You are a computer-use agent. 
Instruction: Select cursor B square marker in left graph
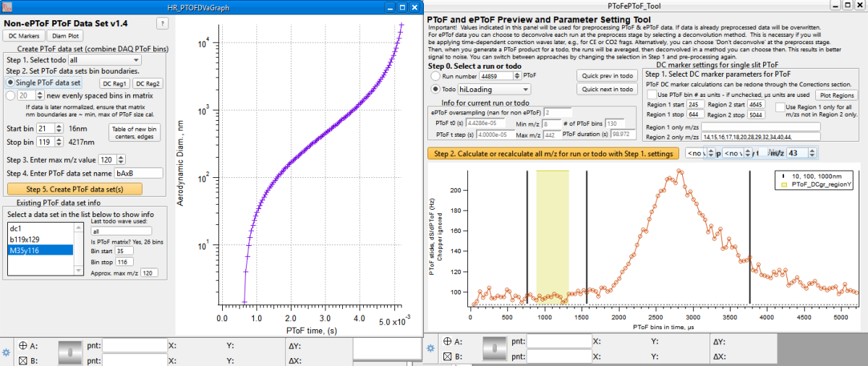(22, 361)
